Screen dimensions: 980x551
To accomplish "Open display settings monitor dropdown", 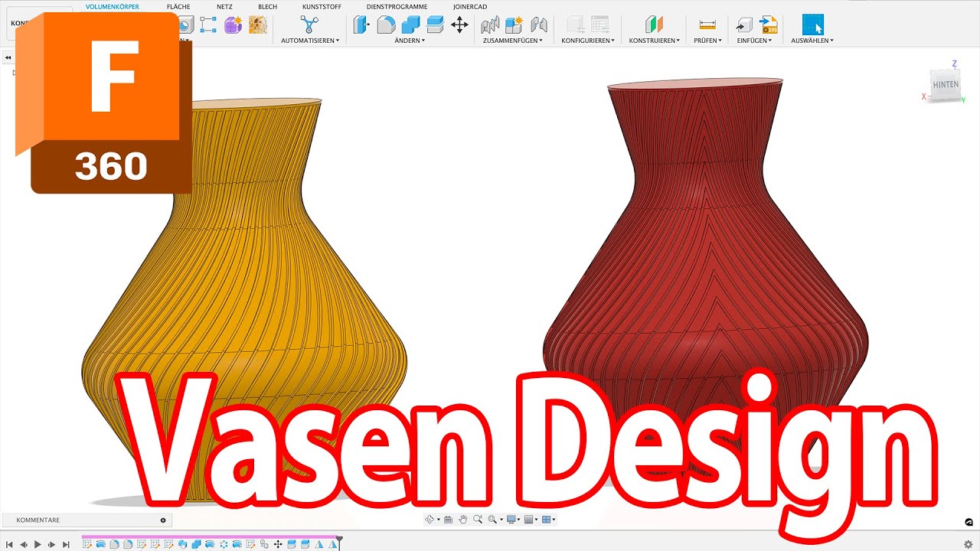I will coord(518,520).
